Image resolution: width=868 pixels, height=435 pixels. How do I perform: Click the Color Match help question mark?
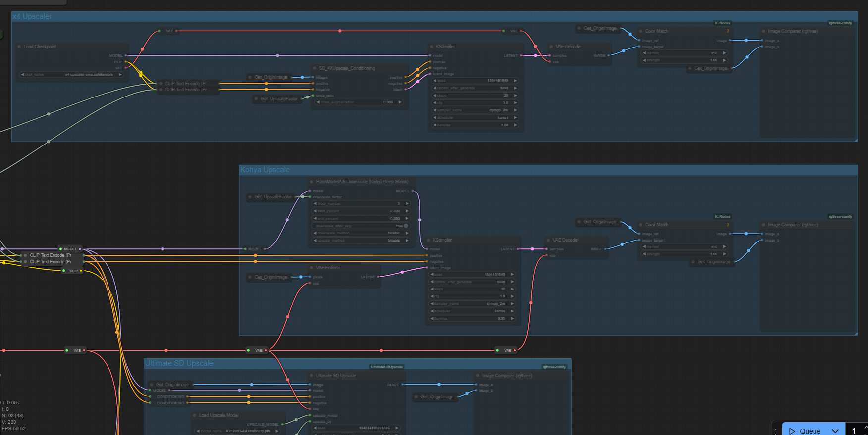click(728, 31)
